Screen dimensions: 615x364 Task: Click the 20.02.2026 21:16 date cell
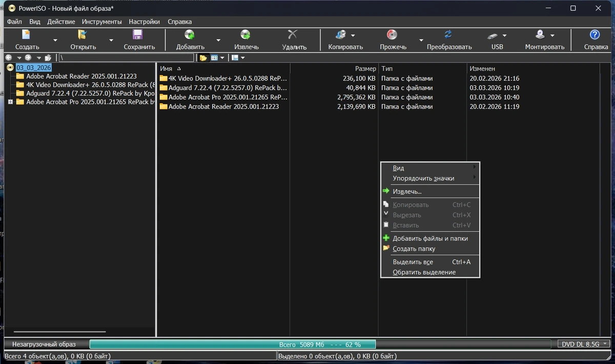(495, 78)
